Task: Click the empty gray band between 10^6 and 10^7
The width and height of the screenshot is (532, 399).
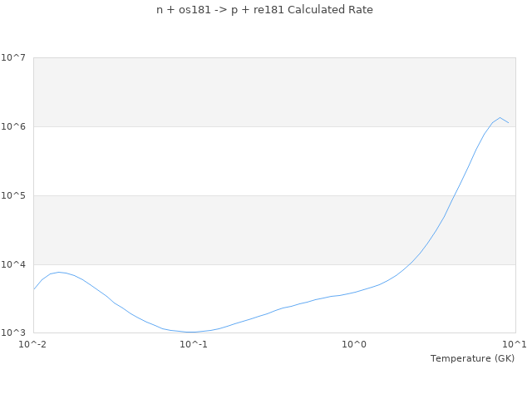Action: tap(249, 91)
